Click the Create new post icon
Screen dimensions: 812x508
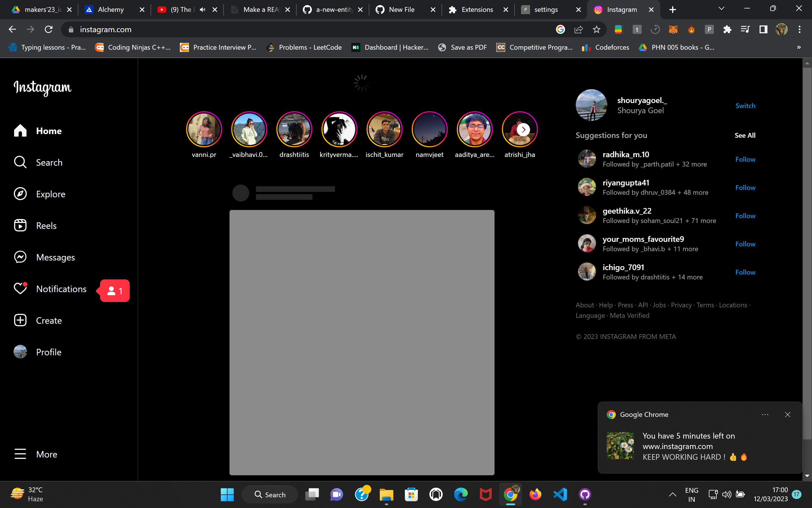pyautogui.click(x=20, y=320)
